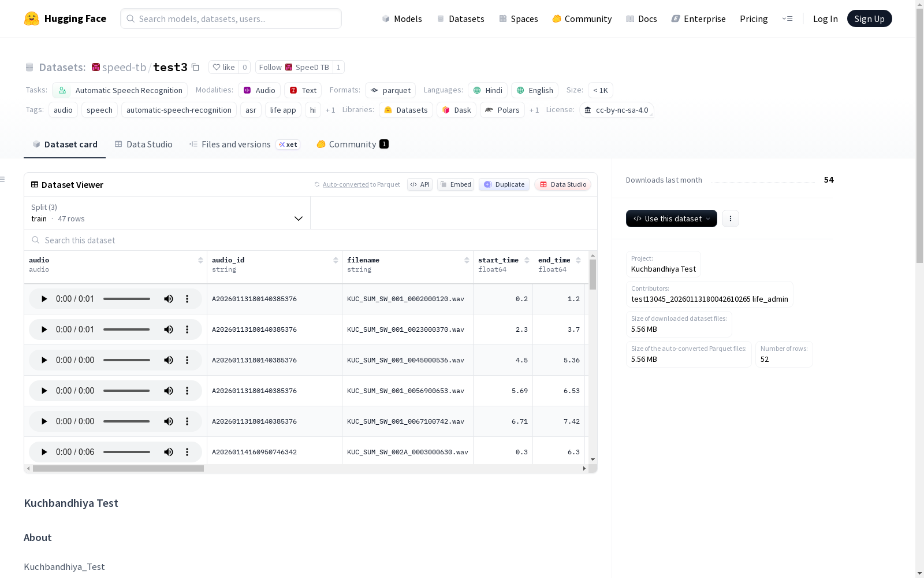Open audio options for KUC_SUM_SW_001_0023000370.wav row
924x578 pixels.
click(x=187, y=329)
